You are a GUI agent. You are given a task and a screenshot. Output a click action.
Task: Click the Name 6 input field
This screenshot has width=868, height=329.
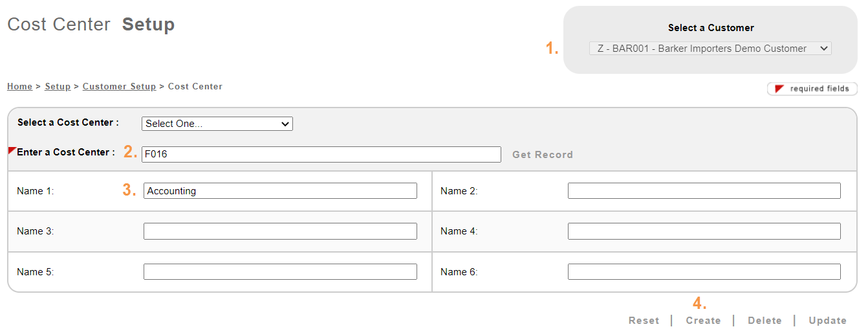704,272
